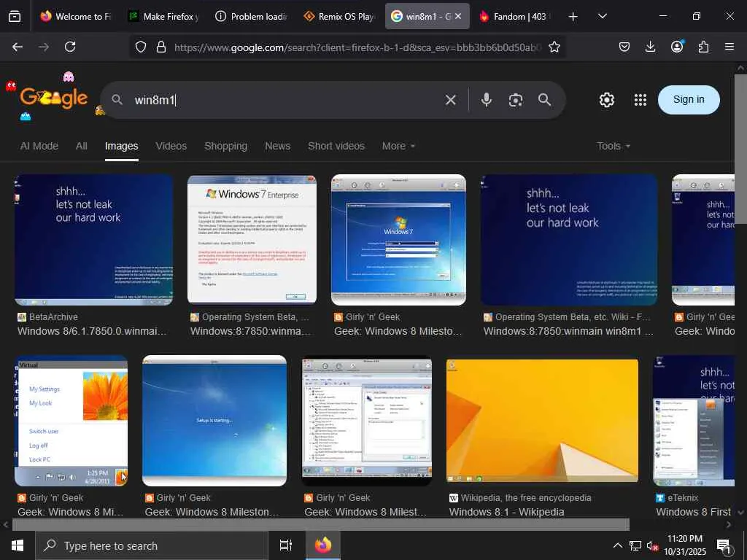Switch to the Problem loading tab
Viewport: 747px width, 560px height.
coord(251,16)
